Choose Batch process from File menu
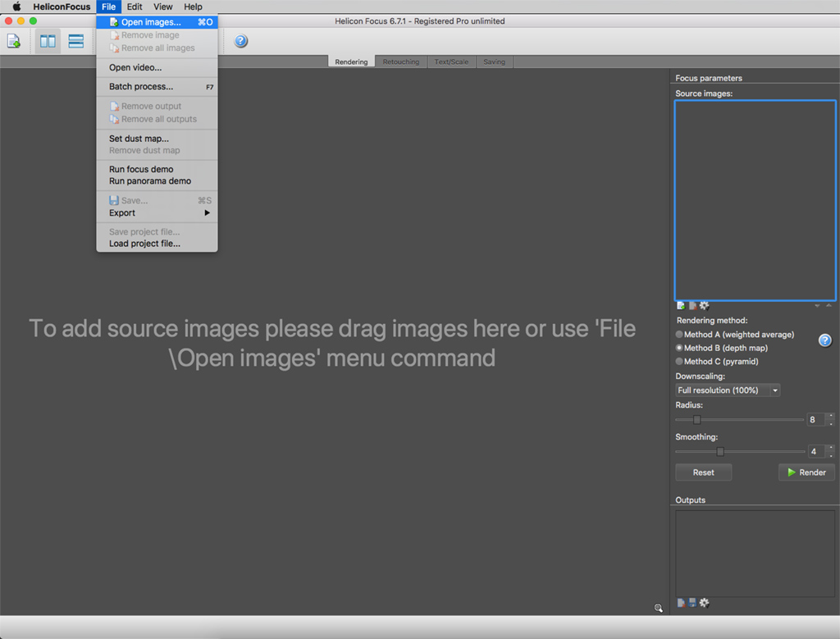The image size is (840, 639). 141,87
